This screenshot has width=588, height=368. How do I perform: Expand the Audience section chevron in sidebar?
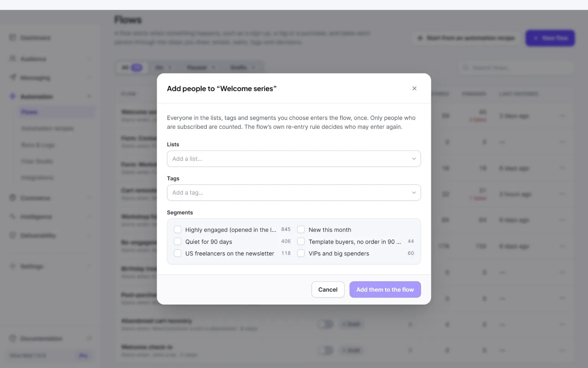[x=89, y=59]
